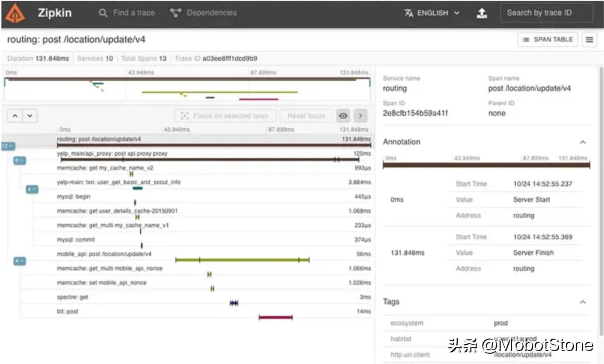Viewport: 604px width, 364px height.
Task: Click the green mobile_api timeline bar
Action: click(x=242, y=260)
